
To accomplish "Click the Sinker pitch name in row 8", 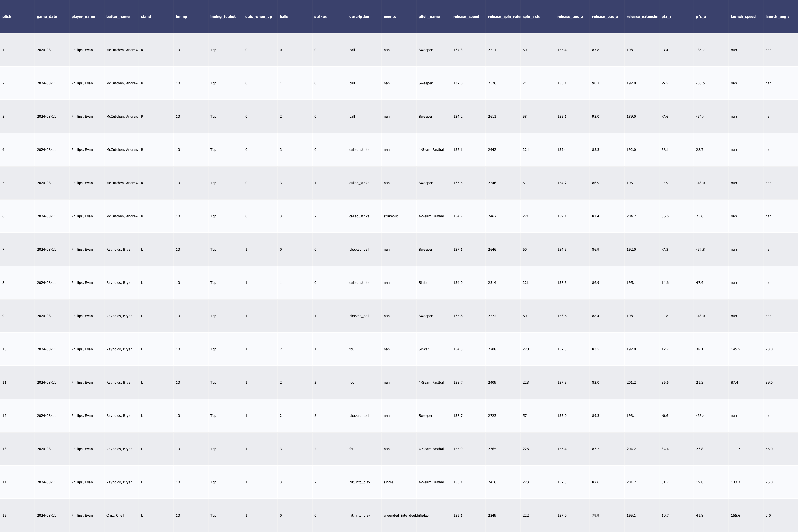I will click(423, 282).
